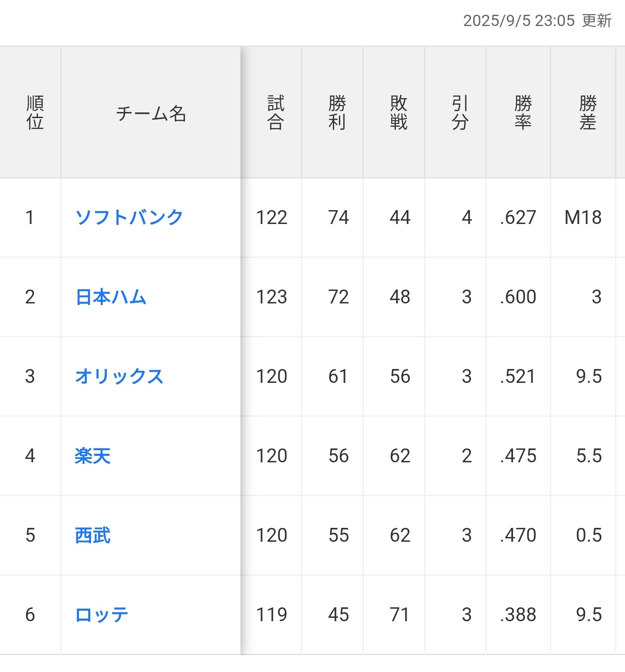Click ロッテ's 119 games cell

point(272,615)
